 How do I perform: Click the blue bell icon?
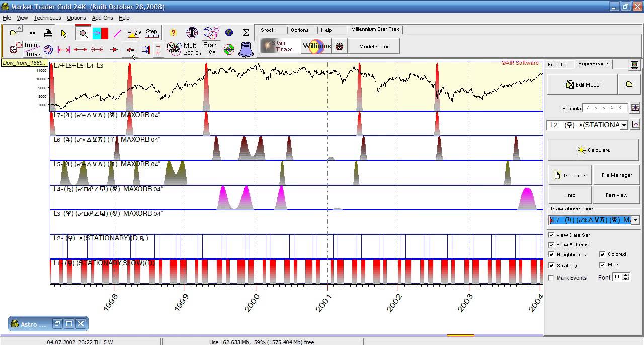246,49
